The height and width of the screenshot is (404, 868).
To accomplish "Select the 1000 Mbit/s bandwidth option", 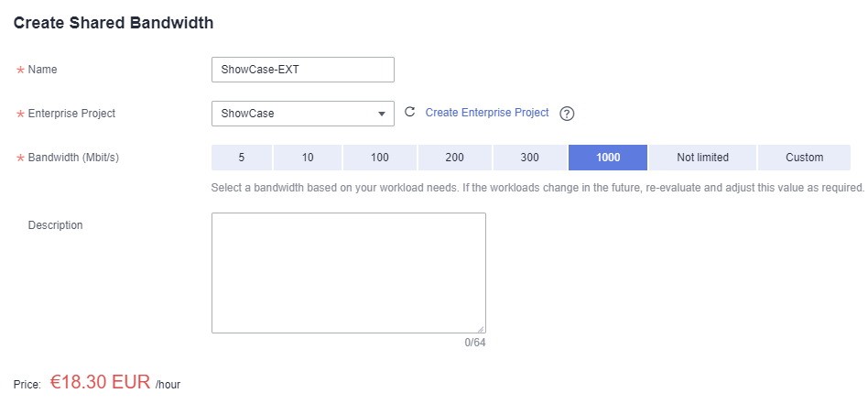I will tap(608, 158).
